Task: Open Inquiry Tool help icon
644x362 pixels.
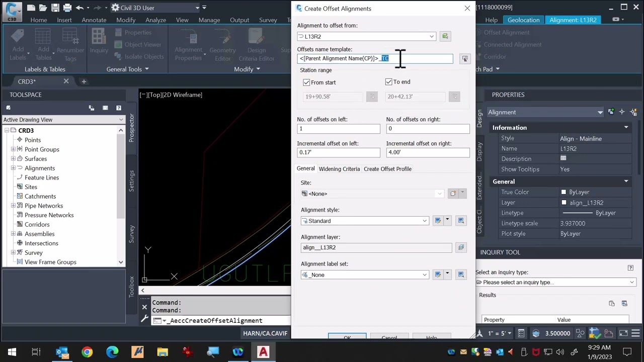Action: pyautogui.click(x=630, y=268)
